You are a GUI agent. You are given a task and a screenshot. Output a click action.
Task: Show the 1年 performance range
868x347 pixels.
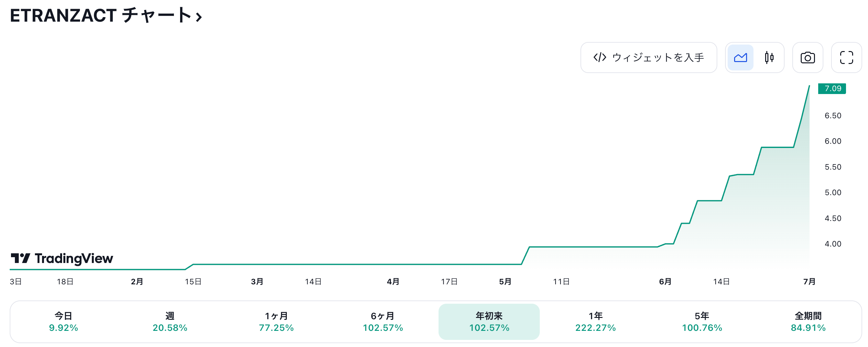coord(595,322)
